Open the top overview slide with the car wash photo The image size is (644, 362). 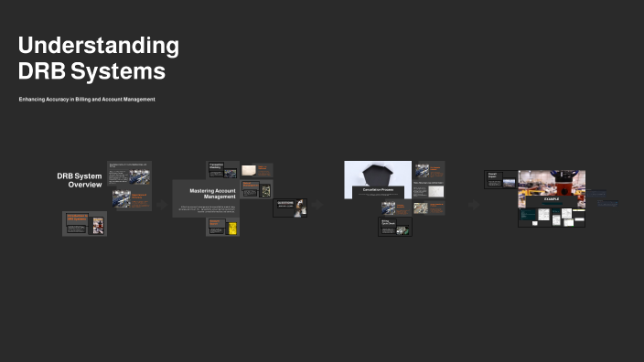pyautogui.click(x=129, y=175)
